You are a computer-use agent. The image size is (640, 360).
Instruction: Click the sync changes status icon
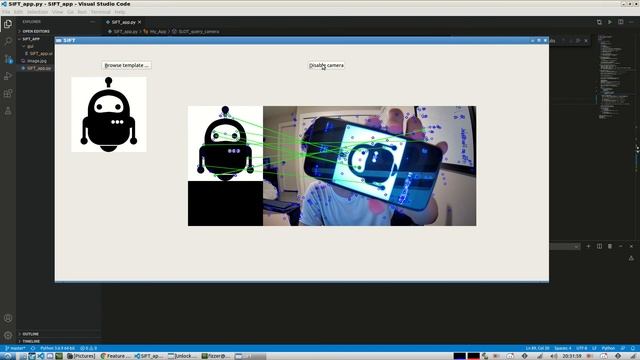33,348
